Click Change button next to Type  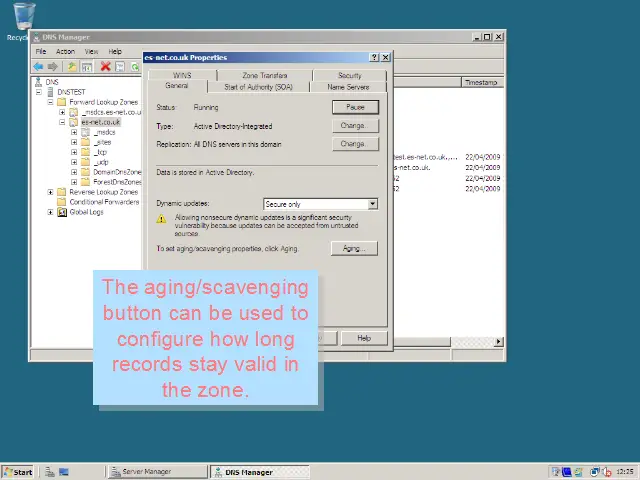pyautogui.click(x=355, y=125)
